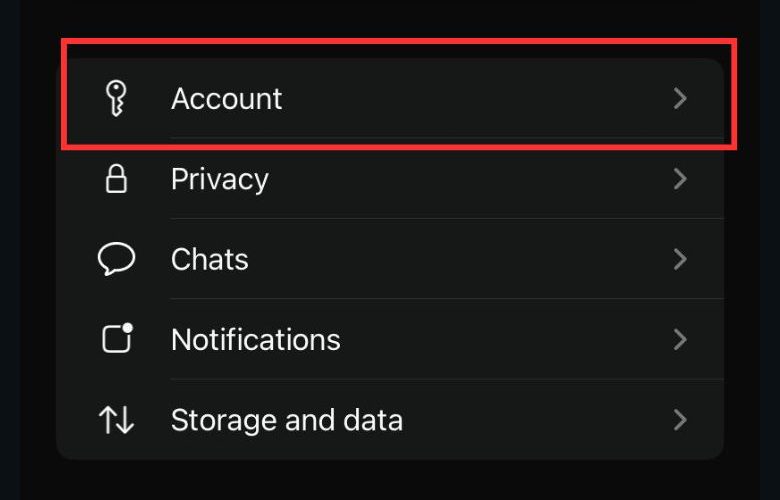Click the Notifications badge square icon
780x500 pixels.
click(x=117, y=339)
